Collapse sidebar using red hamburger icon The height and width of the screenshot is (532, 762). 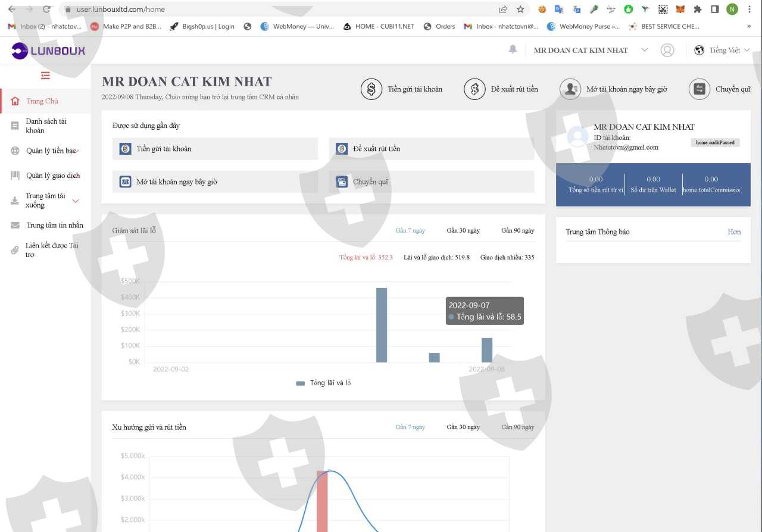(45, 76)
